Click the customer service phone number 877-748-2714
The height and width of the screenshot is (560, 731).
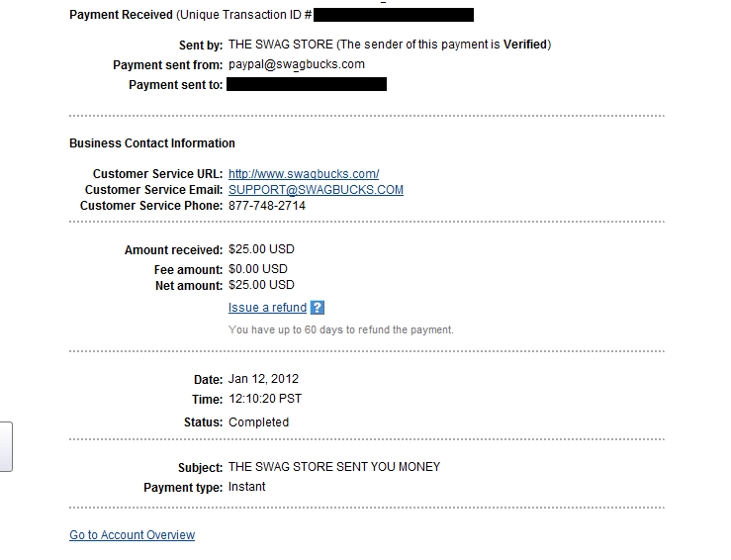pos(266,206)
